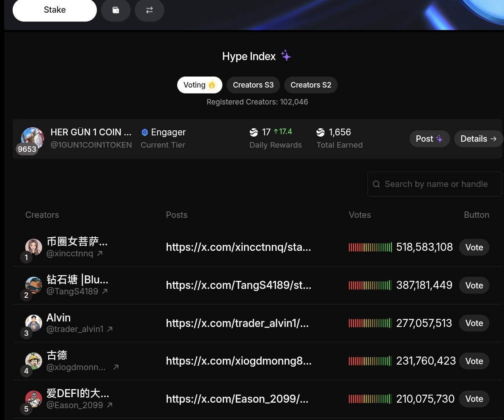The width and height of the screenshot is (504, 420).
Task: Open @TangS4189's external link arrow
Action: (106, 291)
